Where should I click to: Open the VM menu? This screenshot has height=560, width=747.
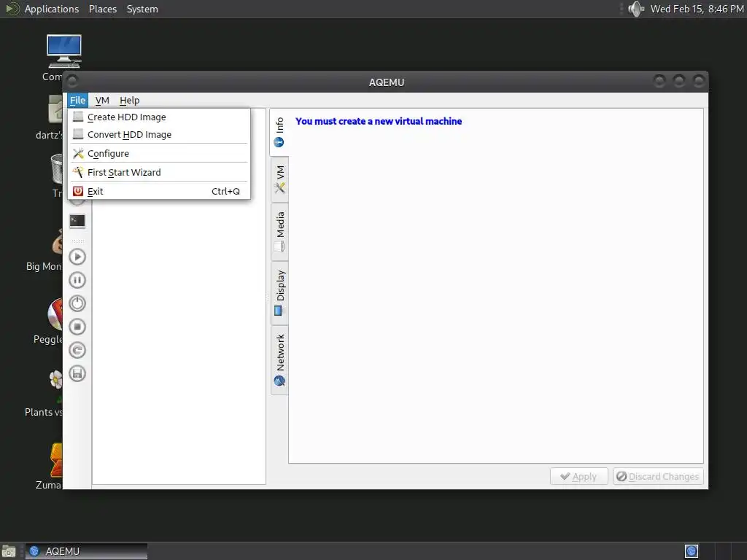click(102, 101)
